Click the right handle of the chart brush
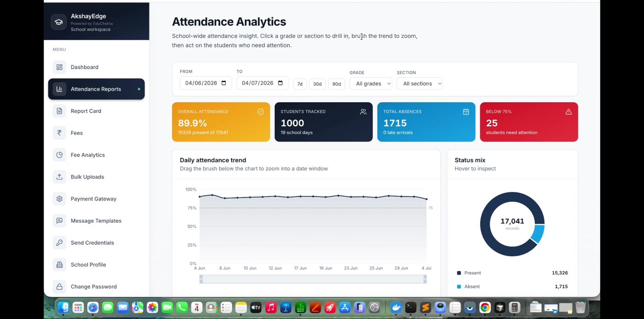Screen dimensions: 644x319 tap(425, 279)
